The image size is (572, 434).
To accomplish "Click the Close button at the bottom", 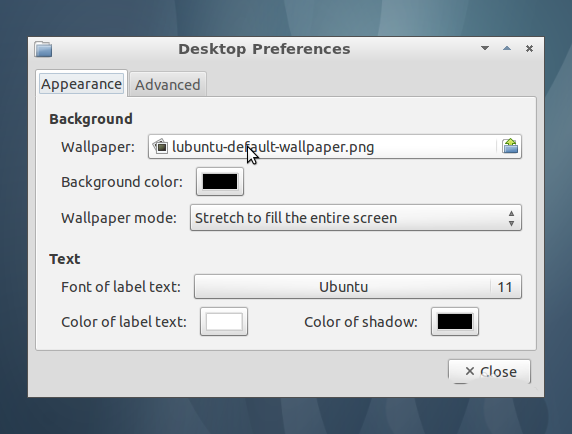I will (x=489, y=371).
